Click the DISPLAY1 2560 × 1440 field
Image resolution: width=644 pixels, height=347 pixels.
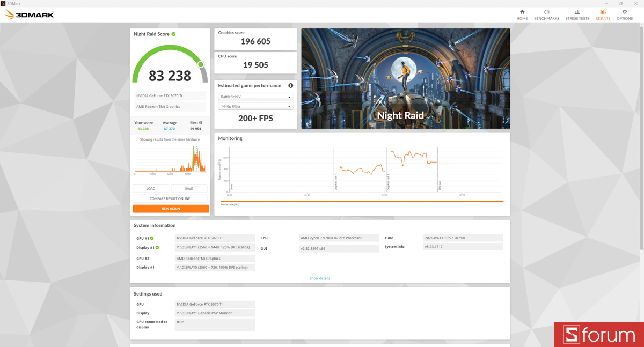[x=215, y=248]
